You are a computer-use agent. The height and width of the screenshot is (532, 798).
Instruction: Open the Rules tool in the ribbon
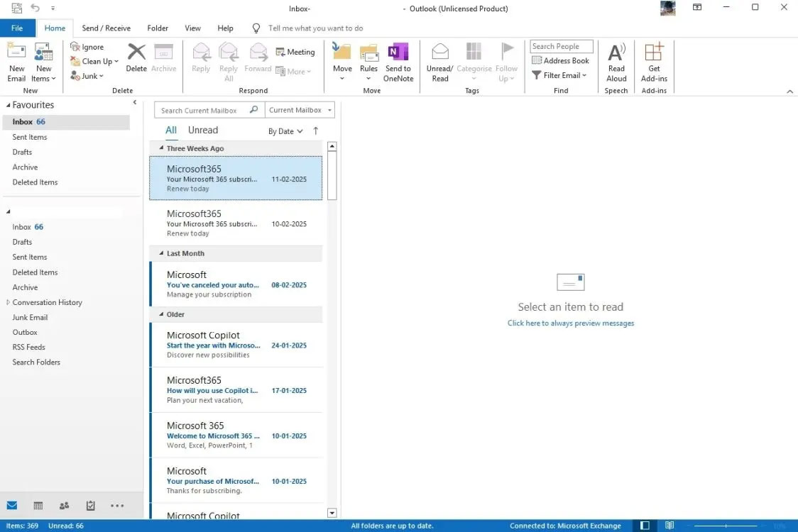click(368, 60)
